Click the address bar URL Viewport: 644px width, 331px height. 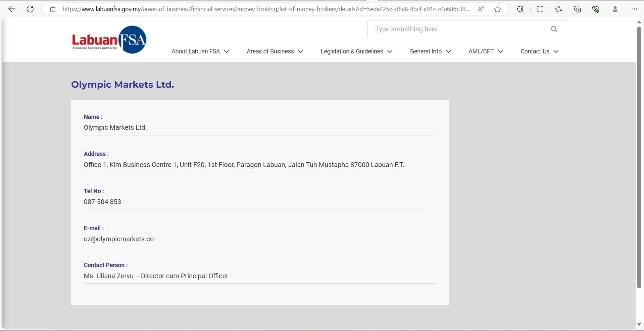click(x=266, y=9)
